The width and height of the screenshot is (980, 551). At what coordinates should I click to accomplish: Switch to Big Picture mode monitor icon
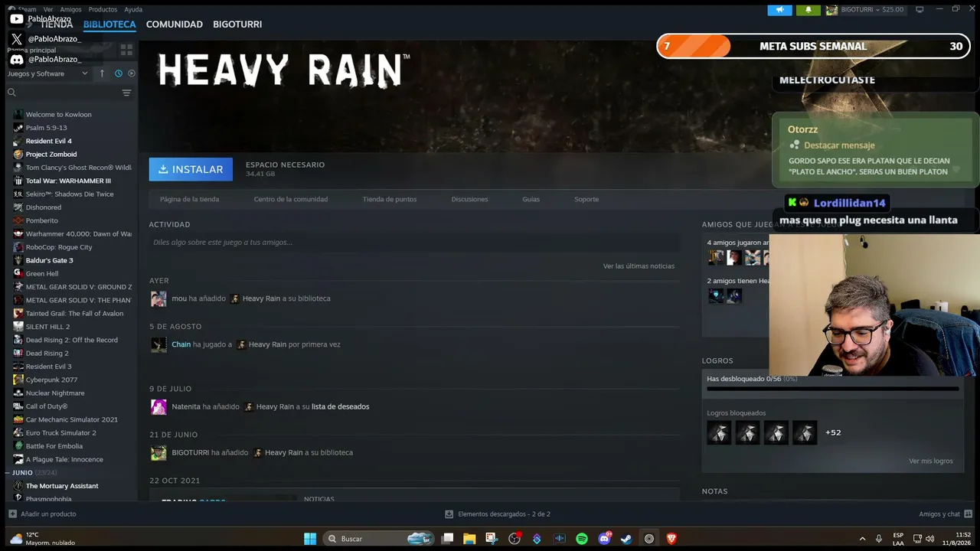coord(920,9)
